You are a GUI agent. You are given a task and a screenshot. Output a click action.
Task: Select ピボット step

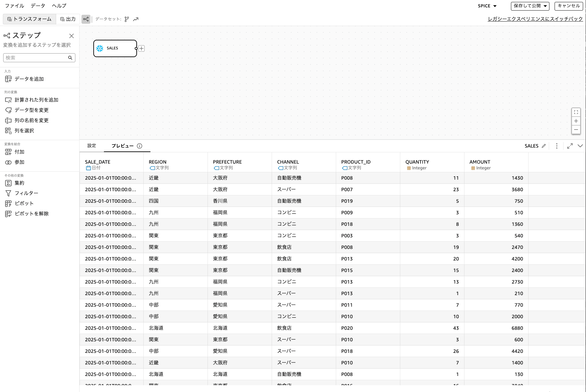(x=19, y=203)
